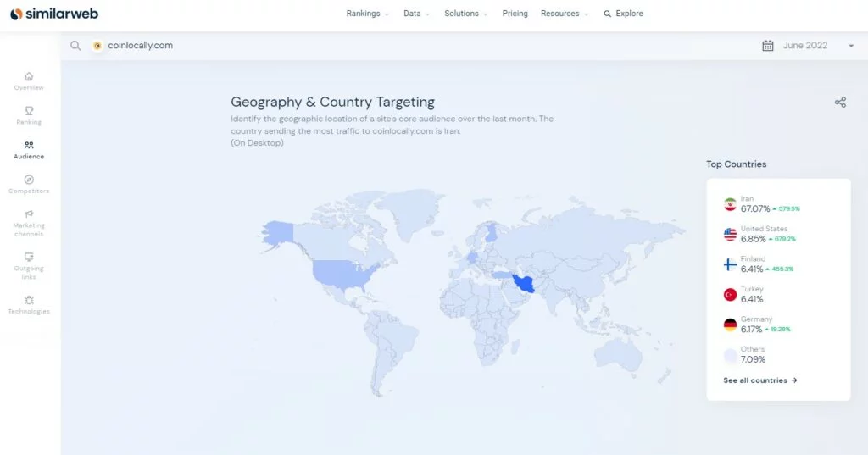Click the Marketing channels megaphone icon
This screenshot has height=455, width=868.
[x=29, y=214]
